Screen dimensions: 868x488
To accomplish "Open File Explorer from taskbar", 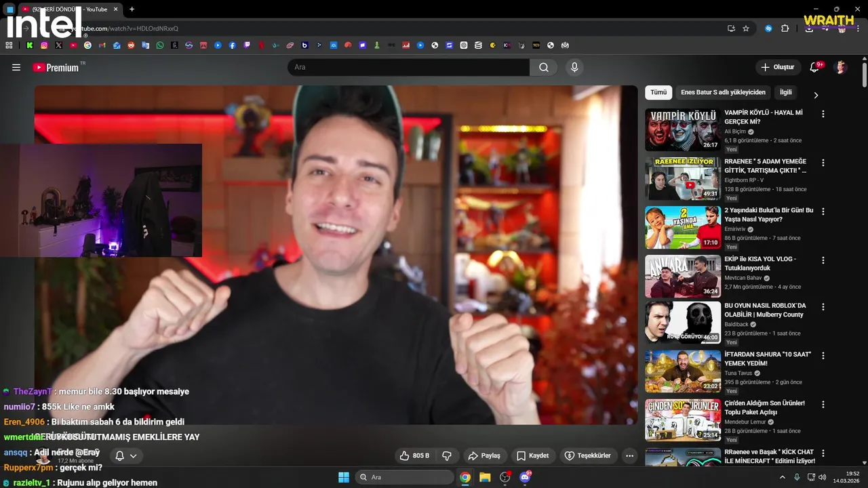I will point(485,477).
